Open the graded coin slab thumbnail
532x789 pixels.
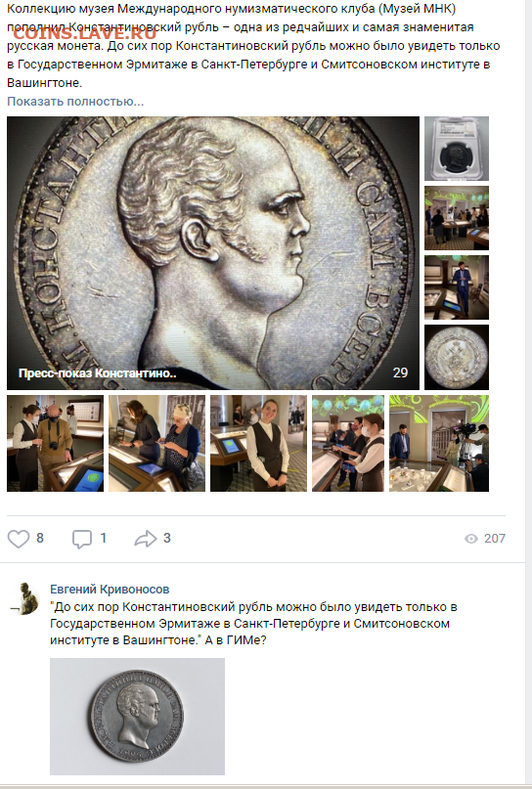tap(457, 149)
